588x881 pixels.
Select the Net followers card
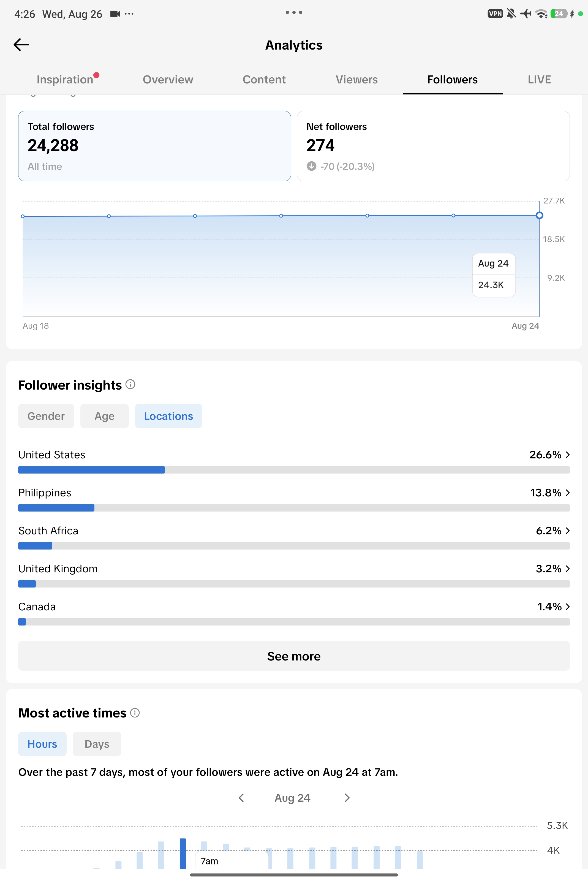coord(433,146)
